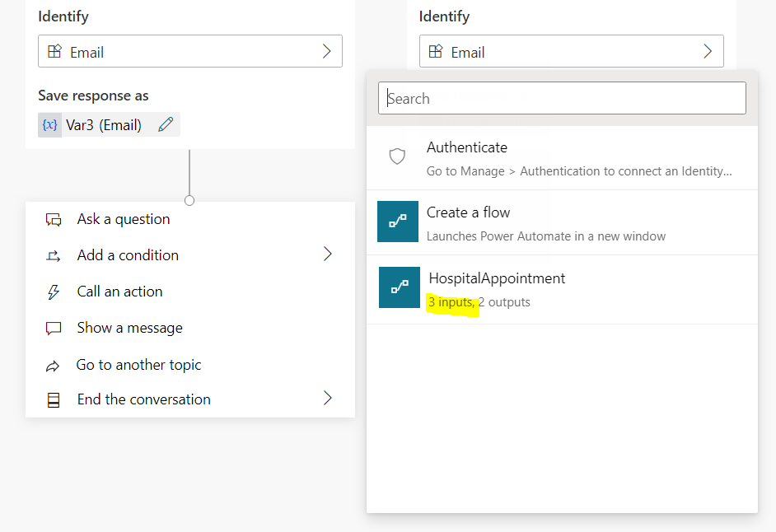Click the Go to another topic arrow icon

click(x=53, y=366)
